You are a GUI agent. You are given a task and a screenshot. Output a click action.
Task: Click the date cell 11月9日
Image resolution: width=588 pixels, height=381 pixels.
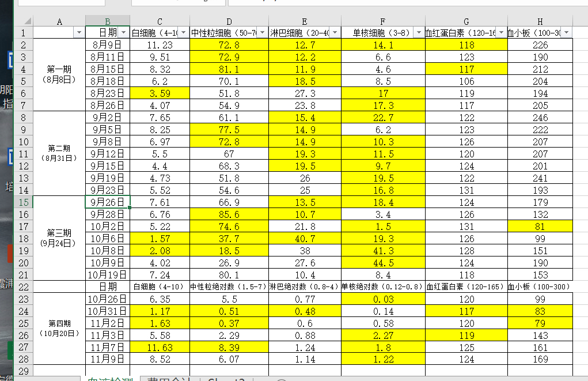tap(108, 359)
